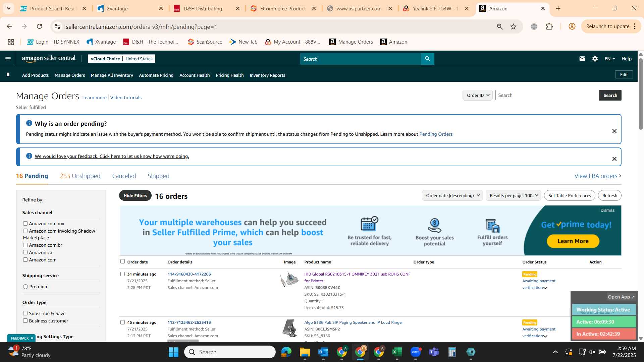Image resolution: width=644 pixels, height=362 pixels.
Task: Open the apps grid in the bookmarks bar
Action: [11, 42]
